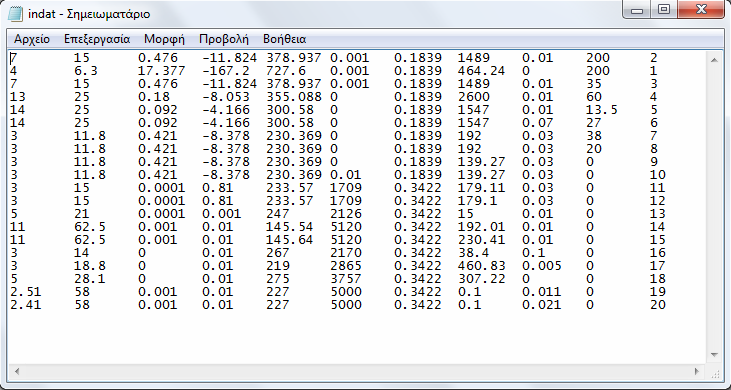Click the value 267

coord(277,253)
